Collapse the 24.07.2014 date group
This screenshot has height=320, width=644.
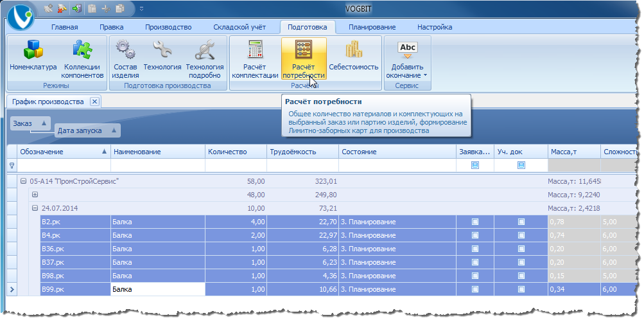click(35, 208)
